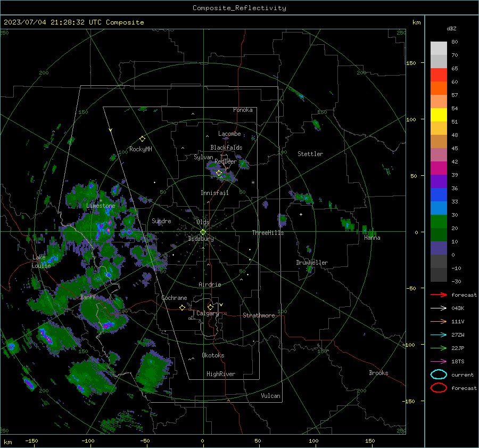Click the Drumheller label

pyautogui.click(x=312, y=263)
